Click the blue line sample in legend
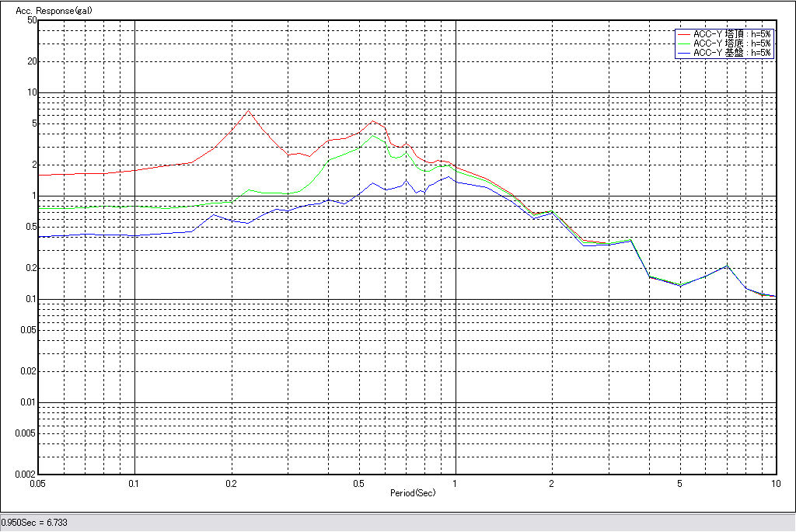Screen dimensions: 796x532 coord(684,53)
